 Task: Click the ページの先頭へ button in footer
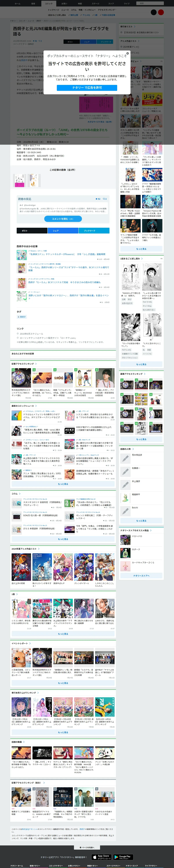point(87,847)
